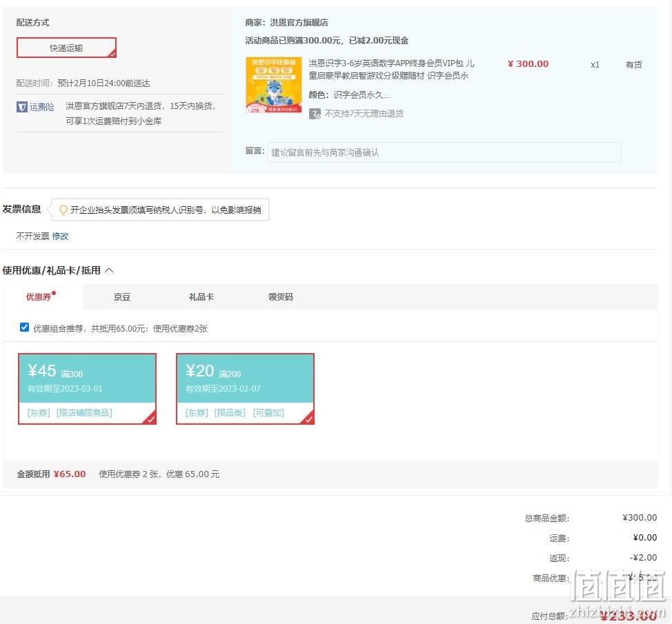Click the 预计2月10日24:00前送达 delivery time
Image resolution: width=672 pixels, height=624 pixels.
click(x=103, y=83)
